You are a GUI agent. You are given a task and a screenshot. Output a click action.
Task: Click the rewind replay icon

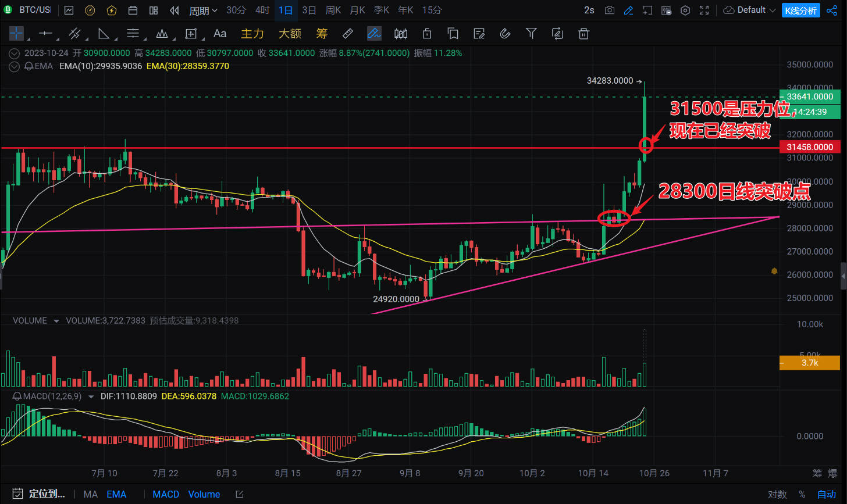coord(175,10)
